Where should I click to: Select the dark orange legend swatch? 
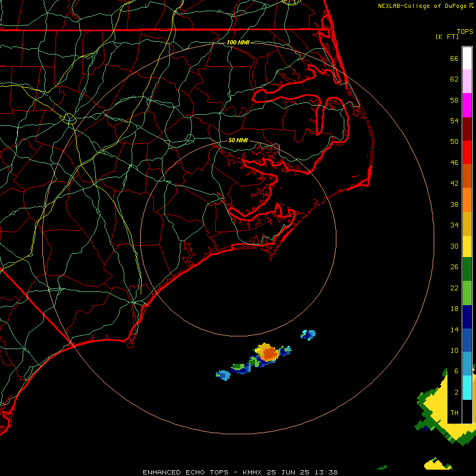click(x=467, y=176)
